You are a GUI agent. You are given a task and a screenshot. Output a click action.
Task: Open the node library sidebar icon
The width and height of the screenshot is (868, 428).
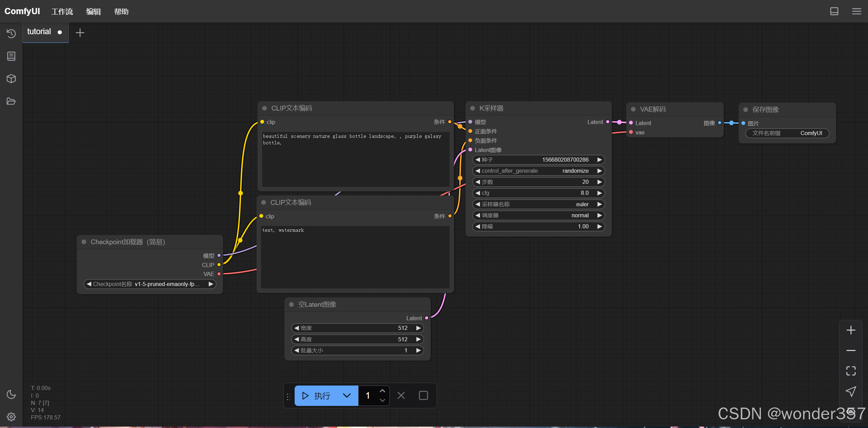coord(11,56)
